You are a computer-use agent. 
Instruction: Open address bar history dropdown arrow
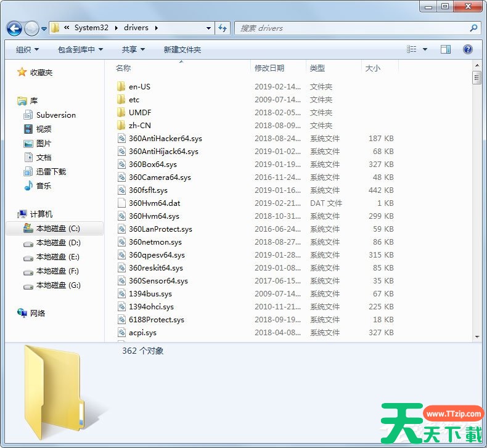click(x=208, y=28)
